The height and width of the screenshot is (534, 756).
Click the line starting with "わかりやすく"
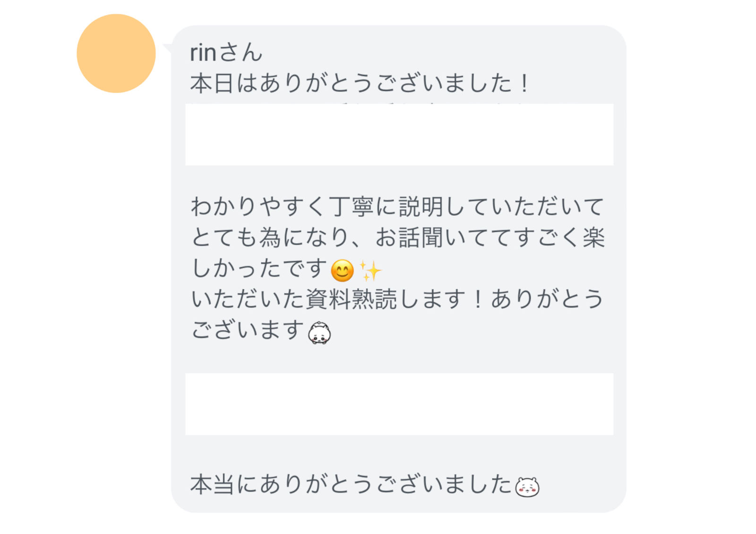[397, 207]
